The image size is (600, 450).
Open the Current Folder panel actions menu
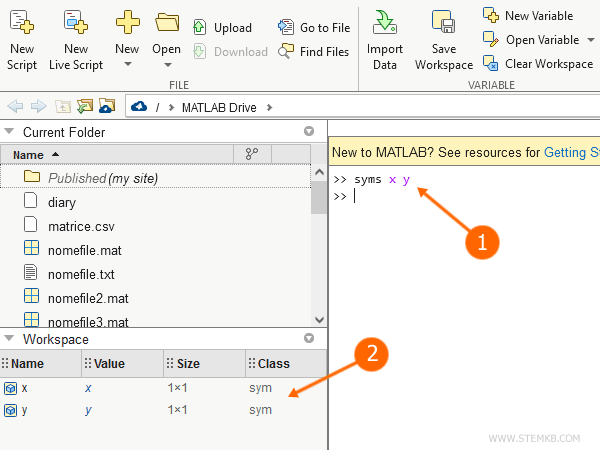point(308,132)
